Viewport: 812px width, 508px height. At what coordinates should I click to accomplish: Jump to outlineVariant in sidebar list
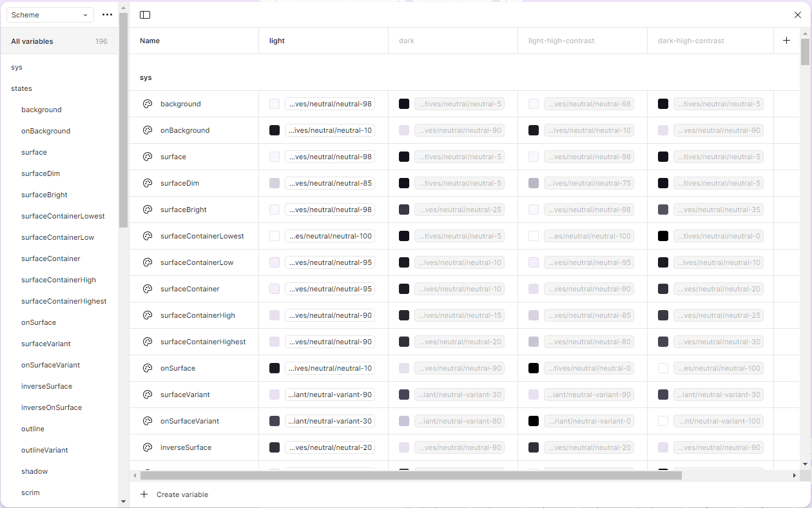(x=44, y=450)
